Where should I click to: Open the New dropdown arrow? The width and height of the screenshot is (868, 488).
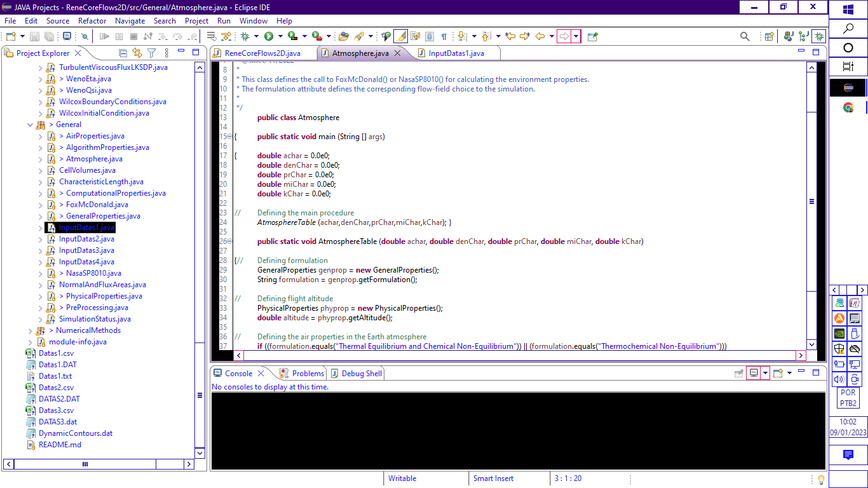22,36
